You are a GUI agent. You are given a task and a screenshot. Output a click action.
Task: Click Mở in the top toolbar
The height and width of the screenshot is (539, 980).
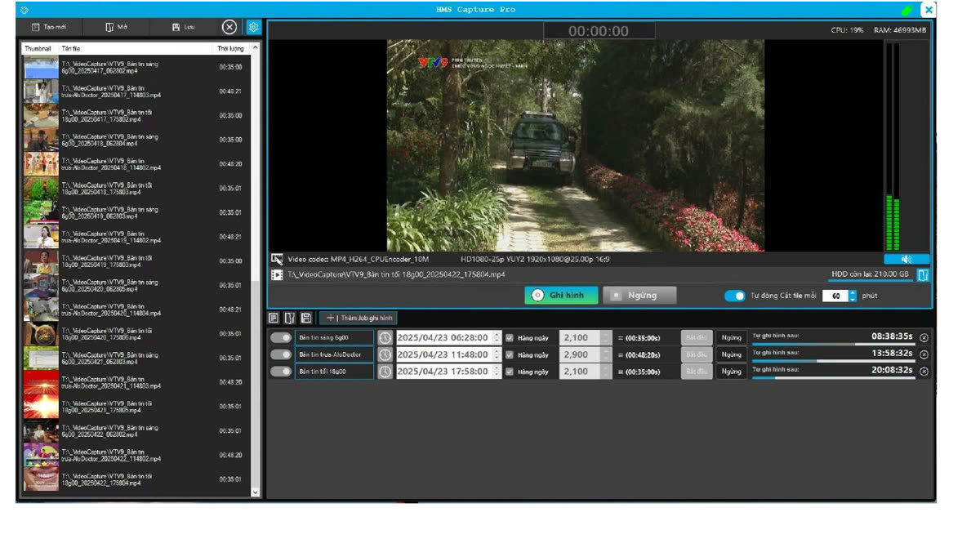[116, 27]
